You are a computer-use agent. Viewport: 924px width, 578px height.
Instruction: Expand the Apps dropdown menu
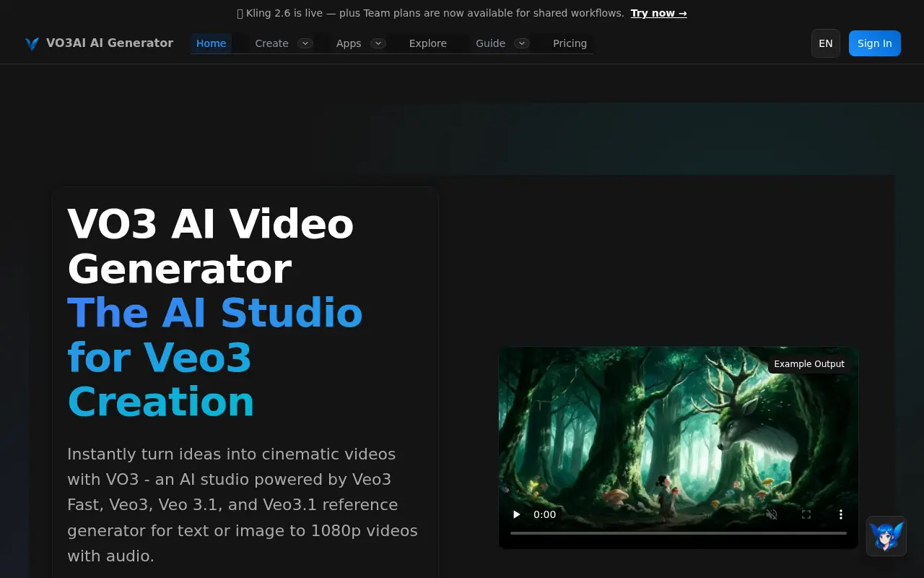359,43
